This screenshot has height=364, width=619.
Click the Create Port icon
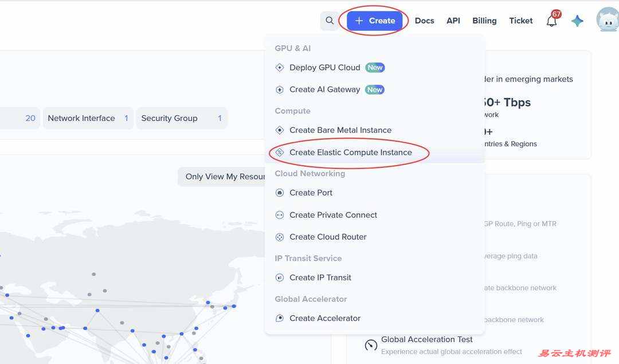(x=280, y=193)
